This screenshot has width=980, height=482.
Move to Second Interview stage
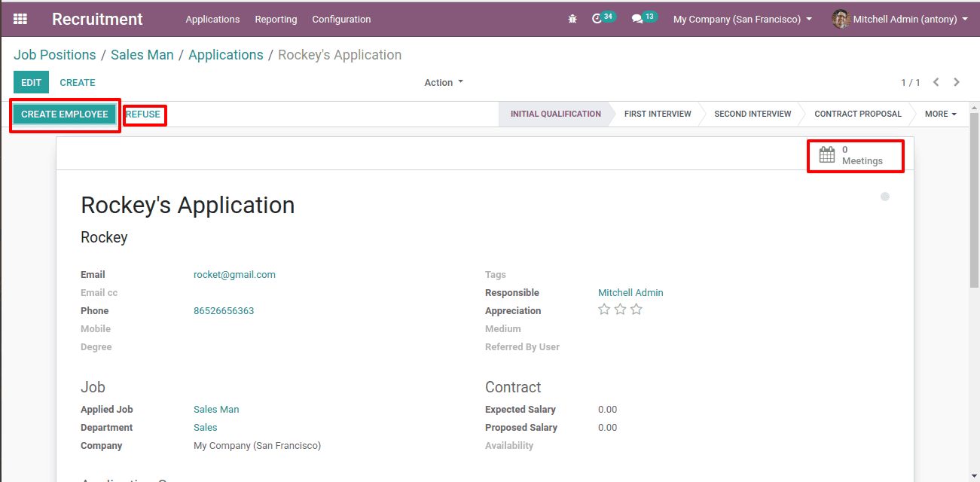click(x=753, y=114)
